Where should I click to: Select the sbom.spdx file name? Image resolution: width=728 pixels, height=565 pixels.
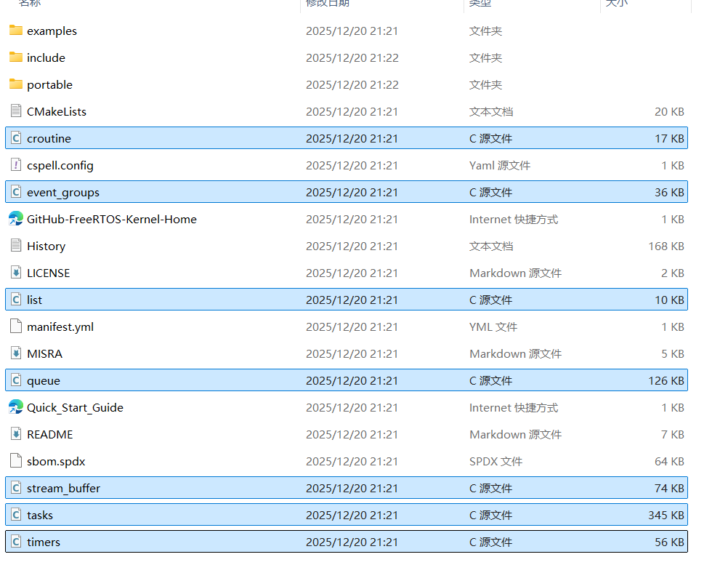coord(56,462)
